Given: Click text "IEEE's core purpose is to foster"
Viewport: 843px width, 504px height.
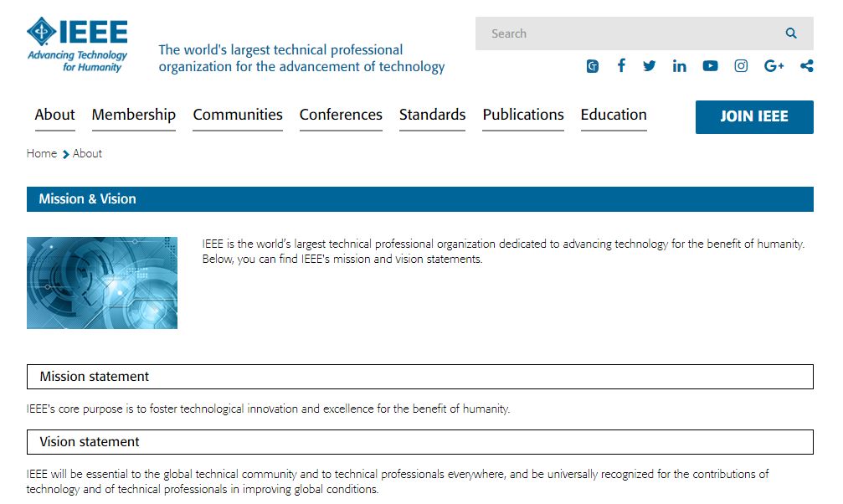Looking at the screenshot, I should 101,409.
